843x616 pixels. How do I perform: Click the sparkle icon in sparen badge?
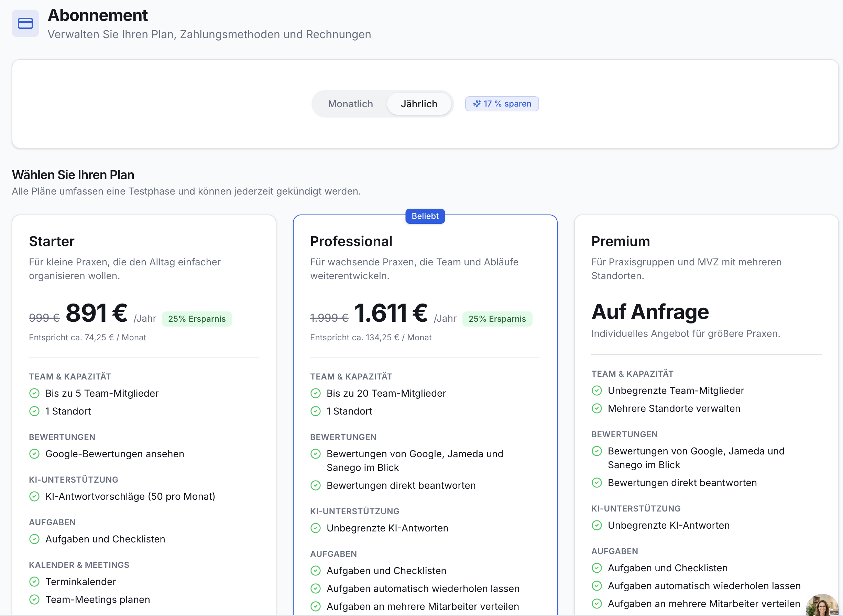pos(477,104)
